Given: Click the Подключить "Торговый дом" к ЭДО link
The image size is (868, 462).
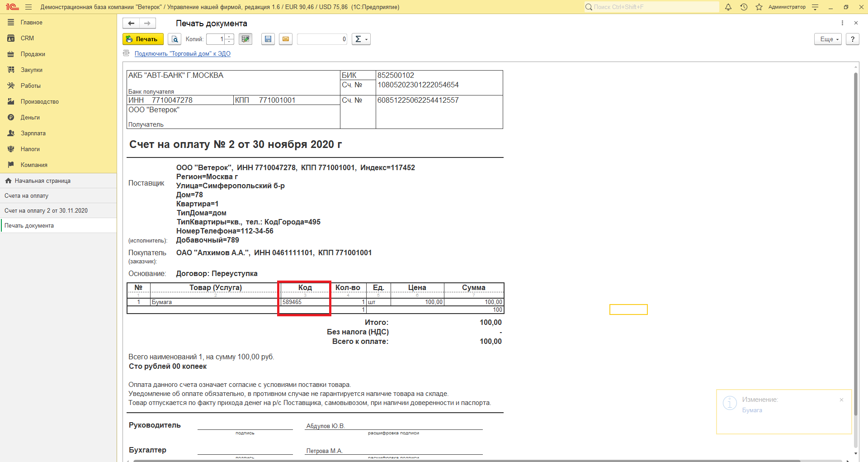Looking at the screenshot, I should tap(182, 54).
